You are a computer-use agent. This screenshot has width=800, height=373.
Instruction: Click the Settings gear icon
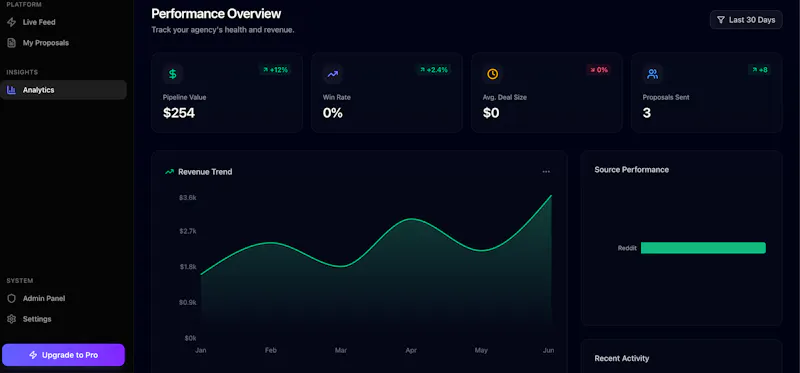click(x=11, y=319)
